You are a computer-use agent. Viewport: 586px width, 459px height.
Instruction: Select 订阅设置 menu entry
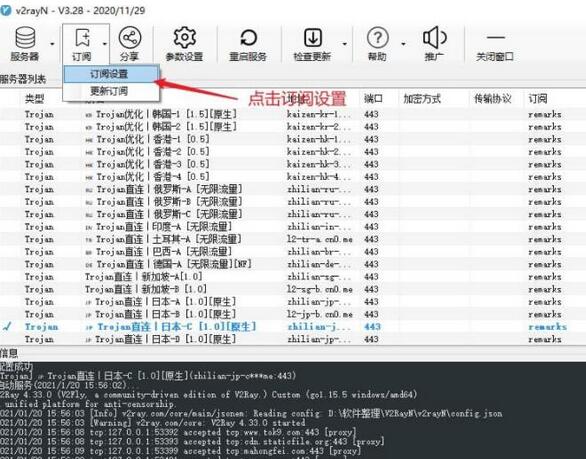coord(111,74)
